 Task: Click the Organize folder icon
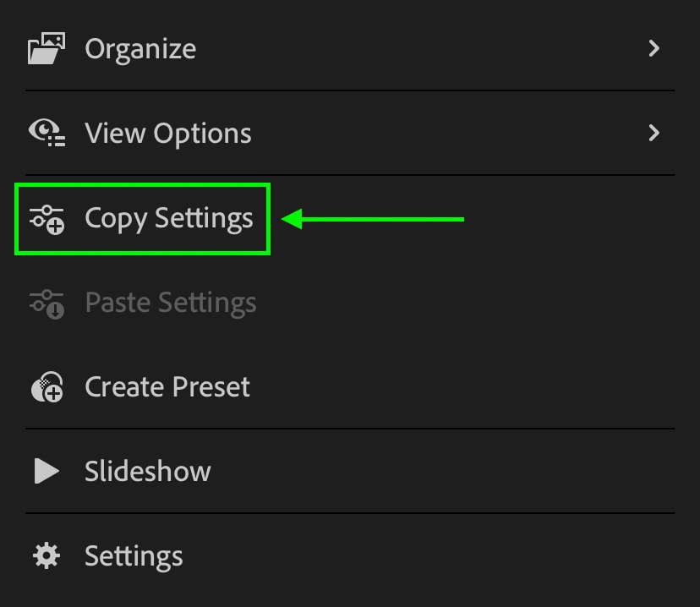pos(46,48)
